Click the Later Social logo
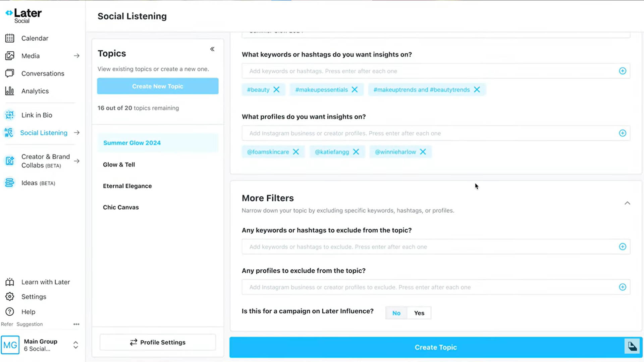Viewport: 644px width, 362px height. tap(23, 16)
